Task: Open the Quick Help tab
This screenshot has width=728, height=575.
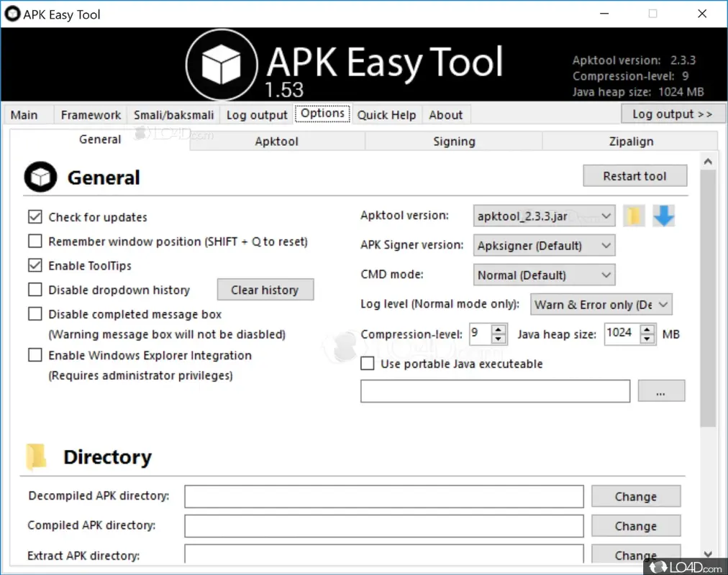Action: click(x=386, y=115)
